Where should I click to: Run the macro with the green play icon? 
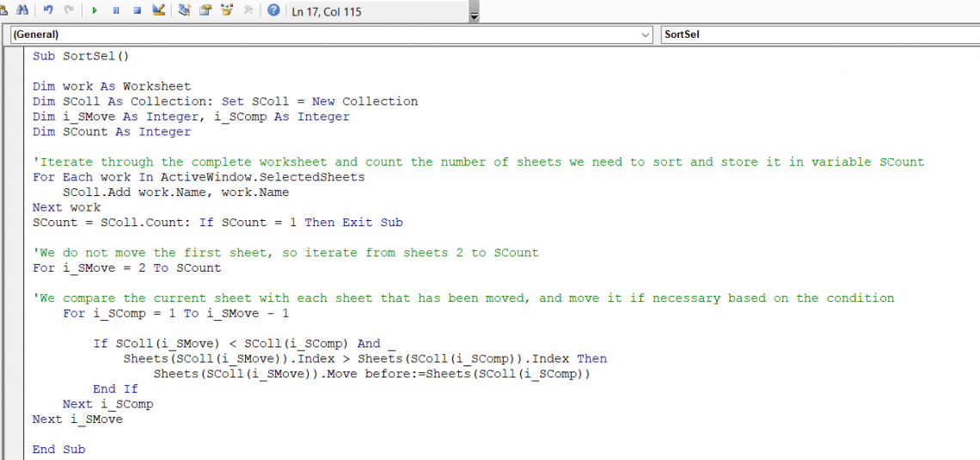(x=95, y=10)
